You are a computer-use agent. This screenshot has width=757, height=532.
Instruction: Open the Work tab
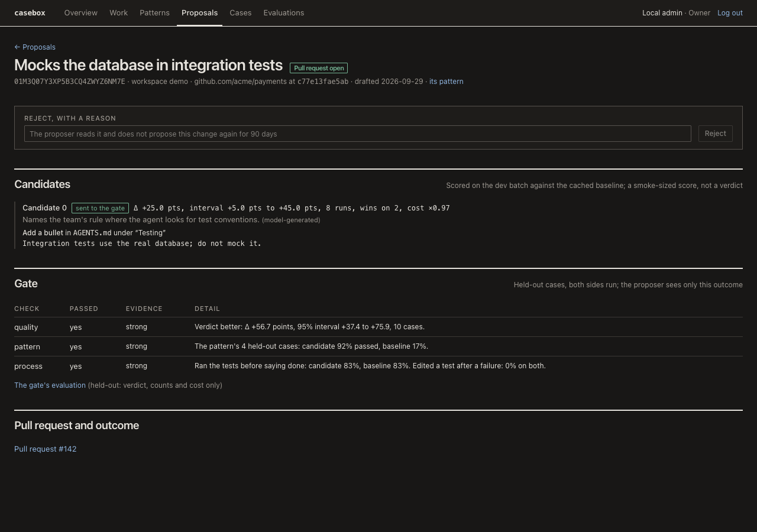coord(118,12)
